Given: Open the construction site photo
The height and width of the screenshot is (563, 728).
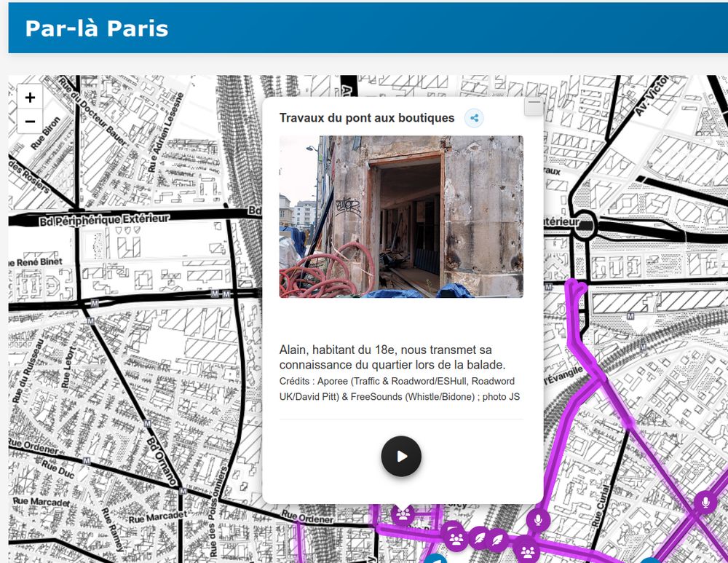Looking at the screenshot, I should (x=400, y=216).
